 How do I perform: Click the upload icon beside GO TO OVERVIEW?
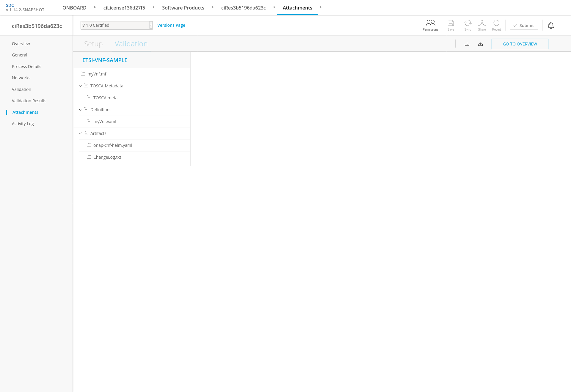(480, 44)
